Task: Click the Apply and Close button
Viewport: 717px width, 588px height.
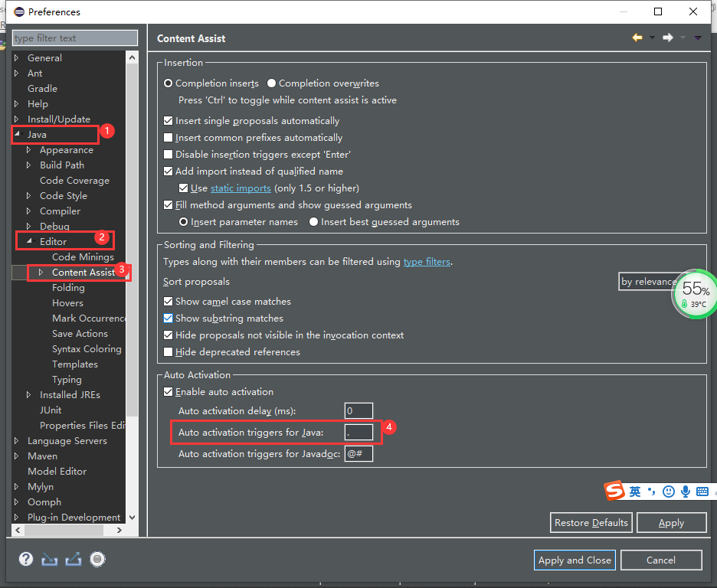Action: (x=575, y=560)
